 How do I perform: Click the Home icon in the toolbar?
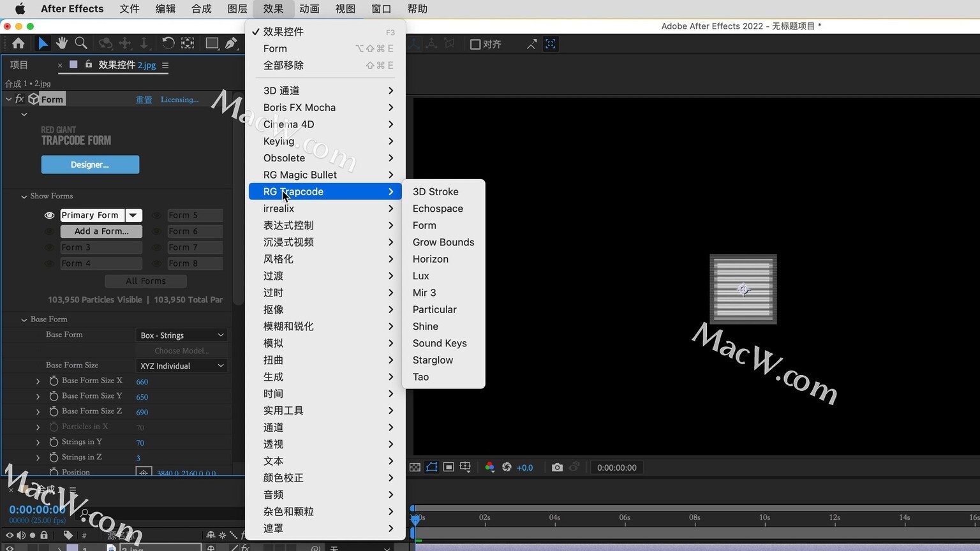pos(18,43)
